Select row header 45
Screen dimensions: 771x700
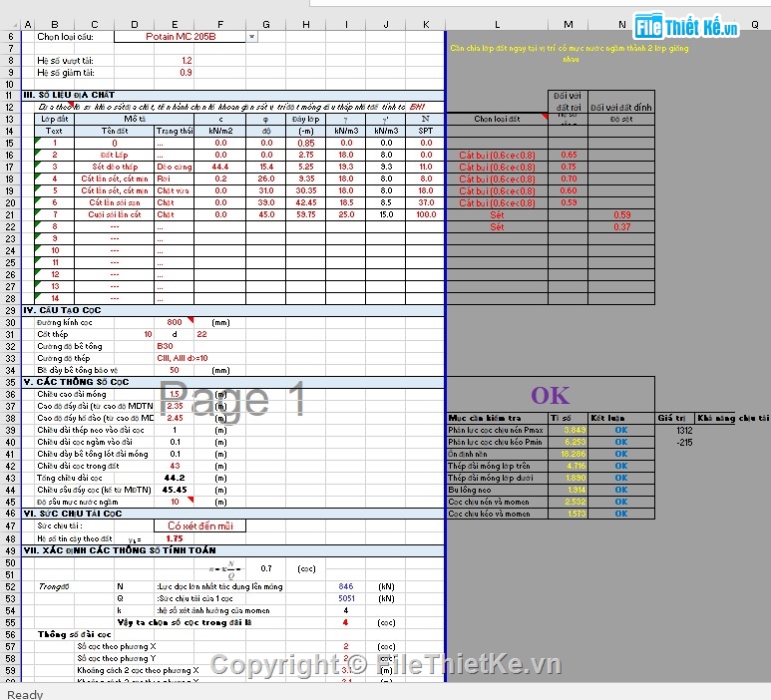click(x=10, y=502)
